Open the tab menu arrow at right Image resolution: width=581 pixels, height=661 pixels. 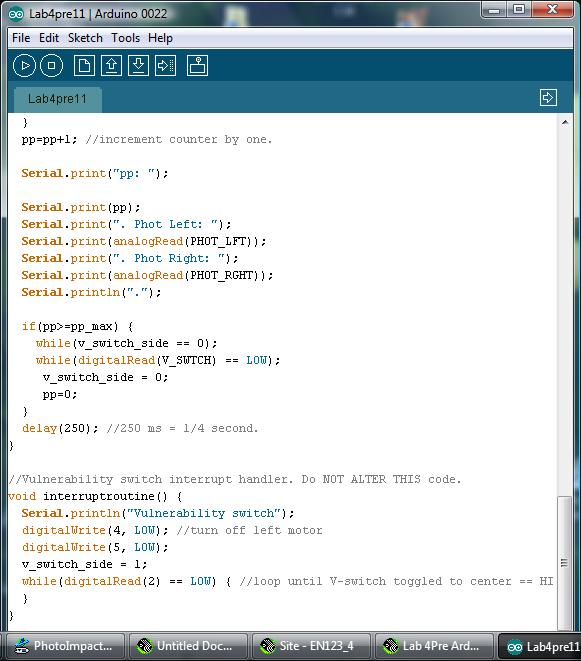click(548, 98)
